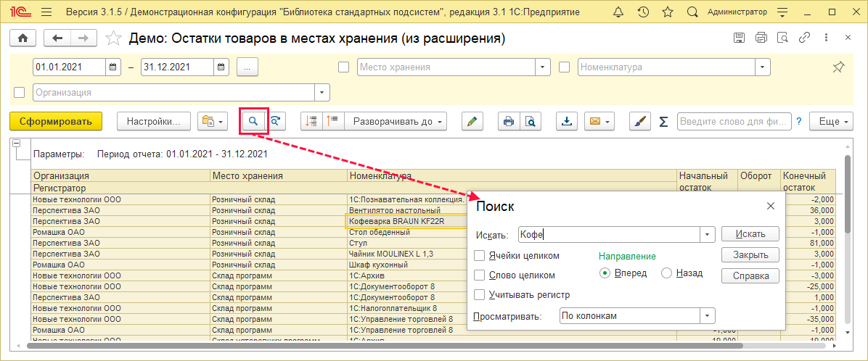The width and height of the screenshot is (868, 361).
Task: Enable the Организация filter checkbox
Action: coord(20,92)
